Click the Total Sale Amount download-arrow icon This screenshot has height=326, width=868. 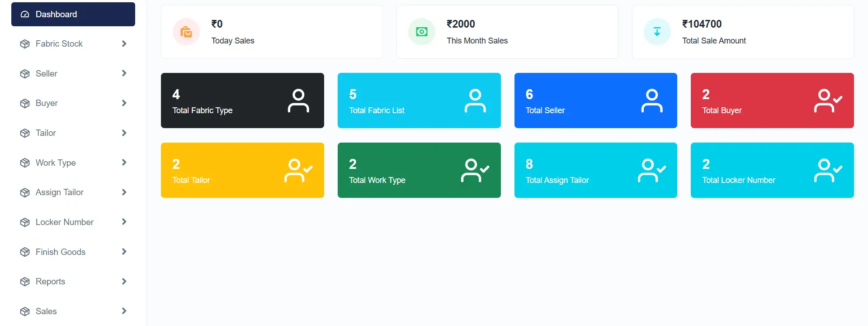pyautogui.click(x=657, y=32)
